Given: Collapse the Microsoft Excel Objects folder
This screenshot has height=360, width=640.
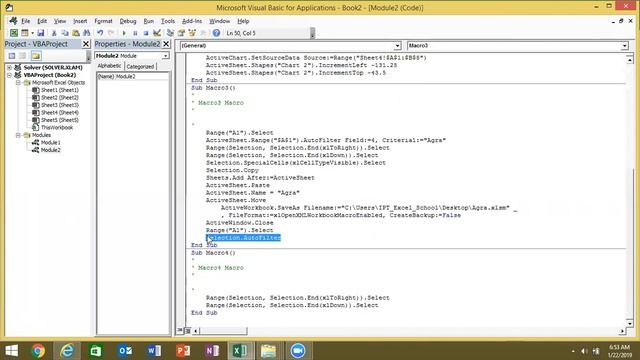Looking at the screenshot, I should click(x=18, y=82).
